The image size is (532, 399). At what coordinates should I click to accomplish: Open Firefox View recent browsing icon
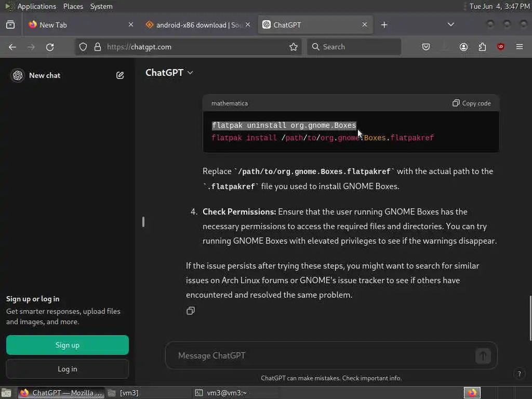[x=10, y=25]
